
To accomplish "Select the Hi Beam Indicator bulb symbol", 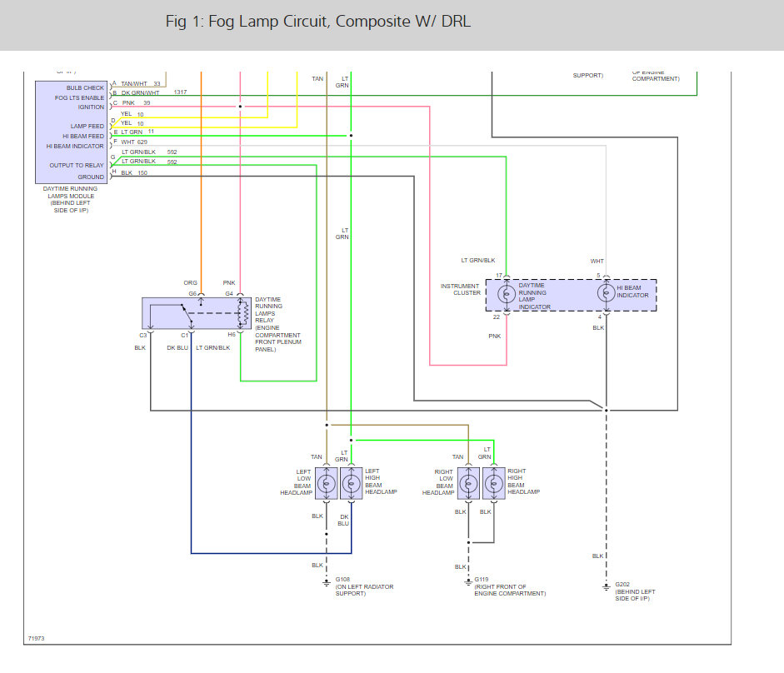I will 606,292.
